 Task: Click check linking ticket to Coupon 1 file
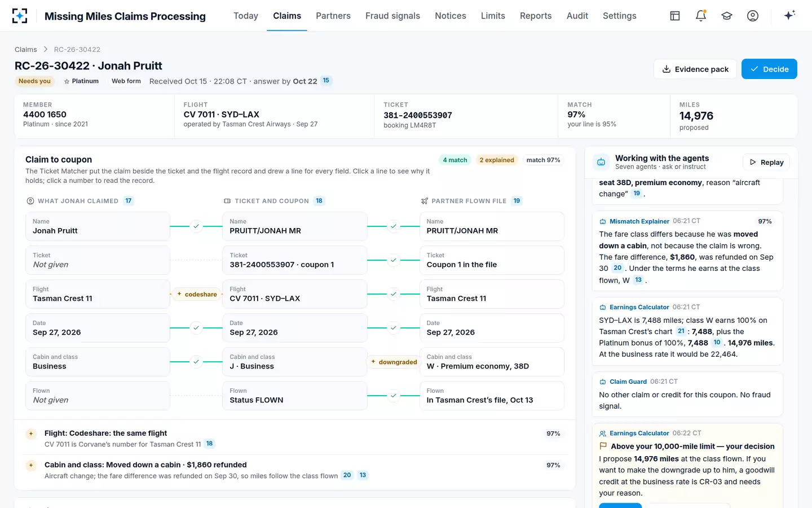coord(394,260)
